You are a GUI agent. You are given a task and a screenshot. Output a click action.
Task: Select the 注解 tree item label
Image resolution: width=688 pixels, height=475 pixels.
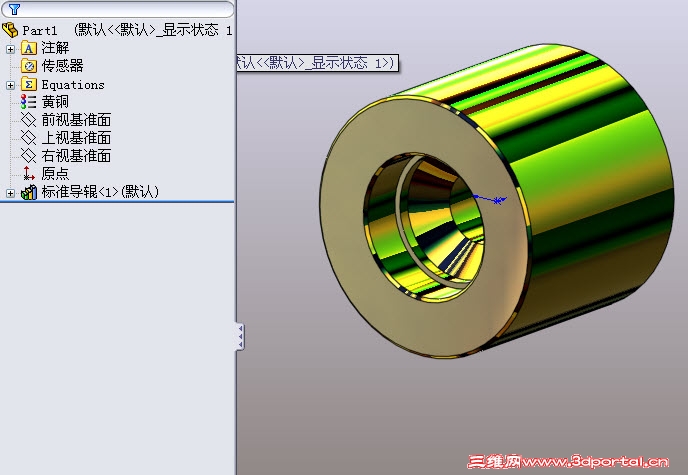(55, 48)
